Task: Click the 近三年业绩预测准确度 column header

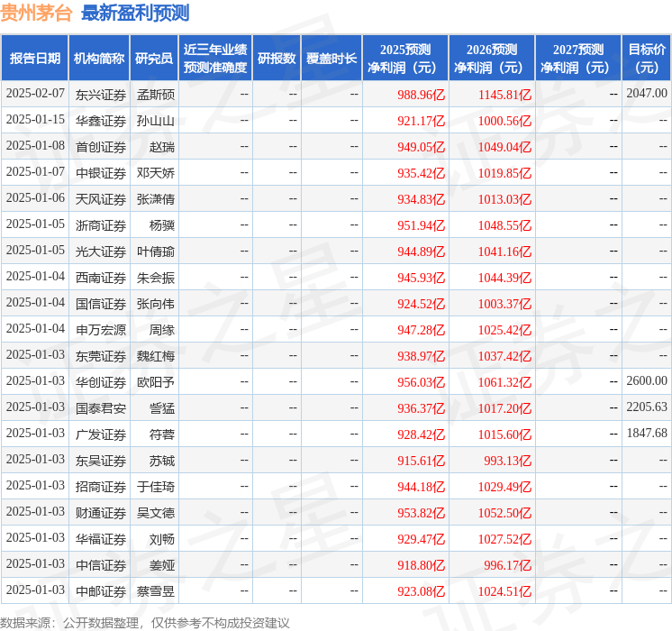Action: click(214, 59)
